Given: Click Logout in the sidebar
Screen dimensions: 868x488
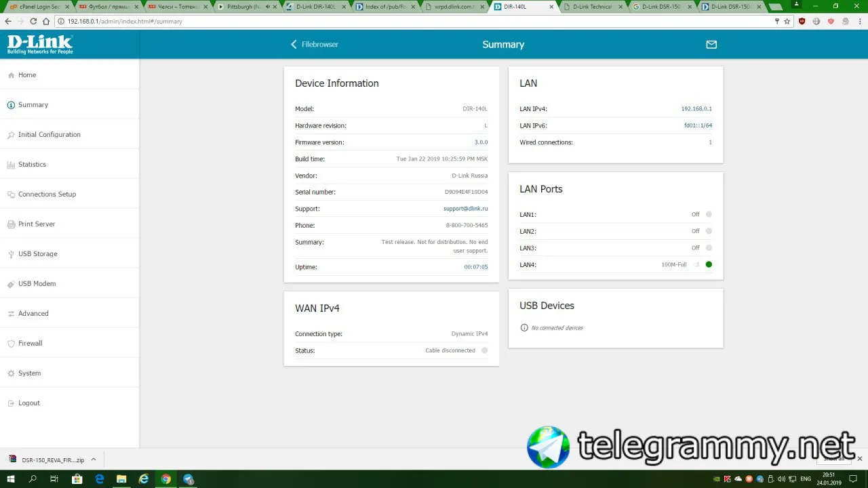Looking at the screenshot, I should [x=70, y=403].
